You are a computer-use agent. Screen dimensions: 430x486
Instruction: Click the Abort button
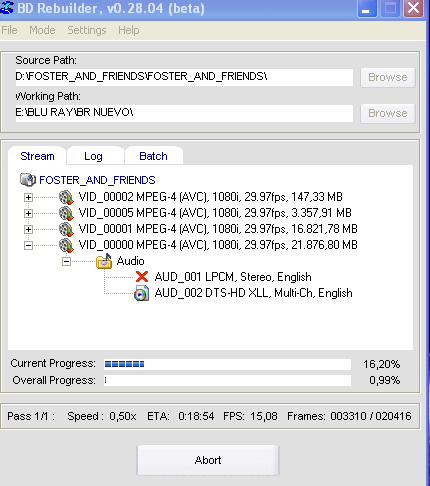pos(208,460)
